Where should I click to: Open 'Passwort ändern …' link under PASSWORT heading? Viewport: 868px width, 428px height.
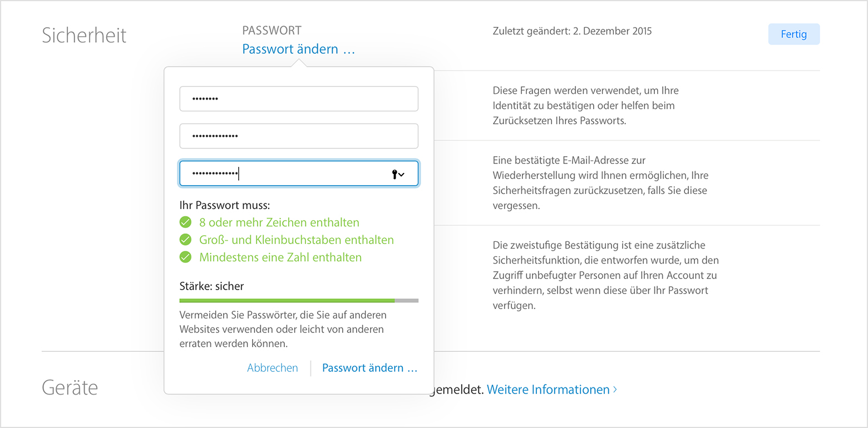298,49
